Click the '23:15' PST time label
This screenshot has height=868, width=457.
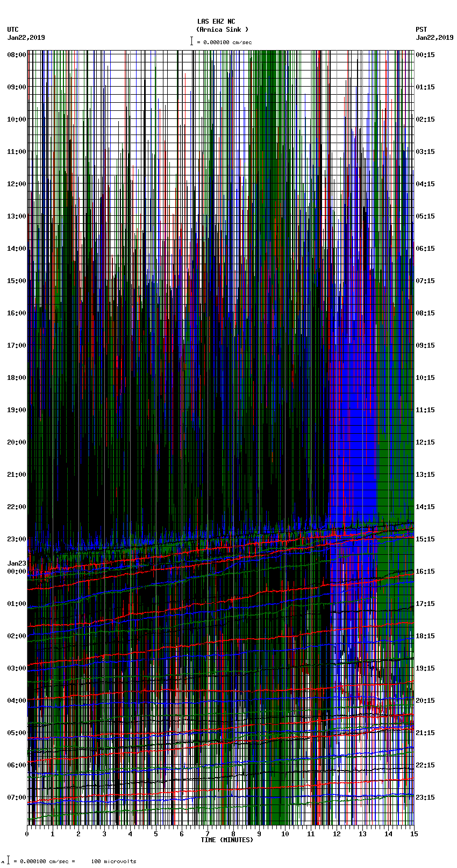coord(425,798)
